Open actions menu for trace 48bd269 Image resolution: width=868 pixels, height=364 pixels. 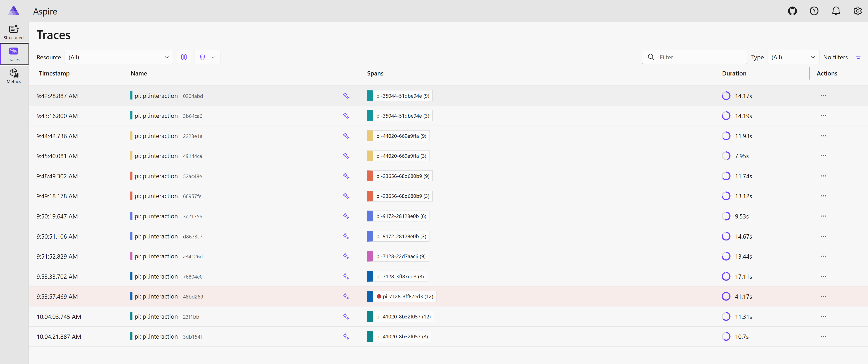(x=823, y=296)
